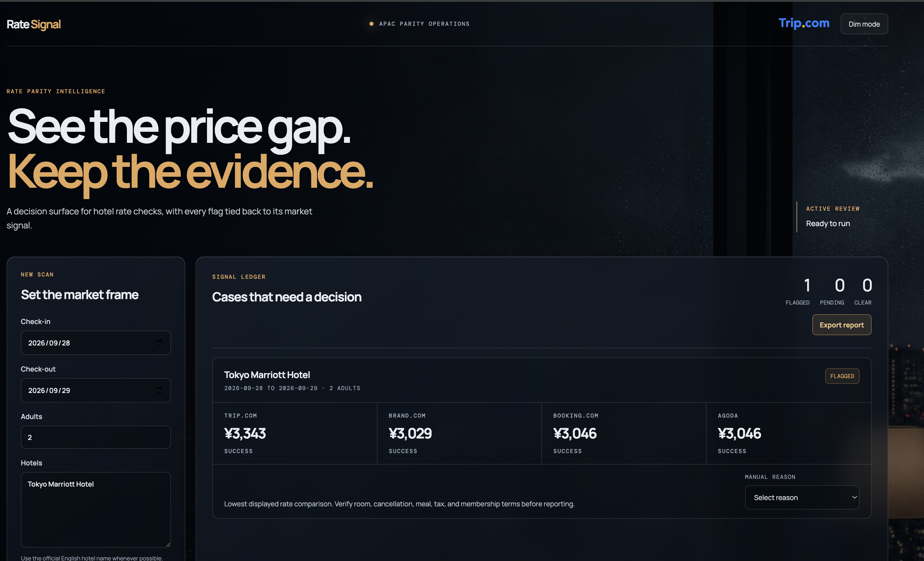Click the Trip.com logo in header
The image size is (924, 561).
click(x=804, y=23)
